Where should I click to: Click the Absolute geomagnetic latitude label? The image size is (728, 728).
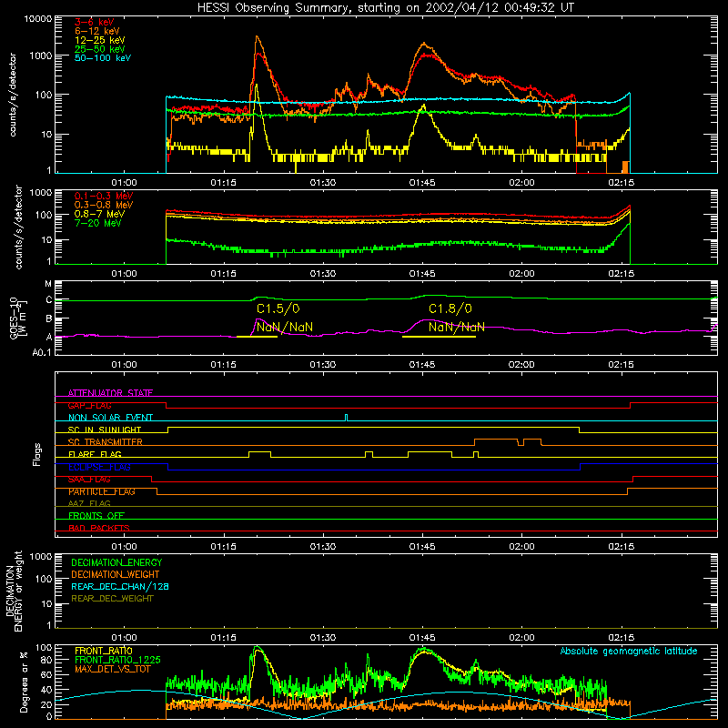629,651
